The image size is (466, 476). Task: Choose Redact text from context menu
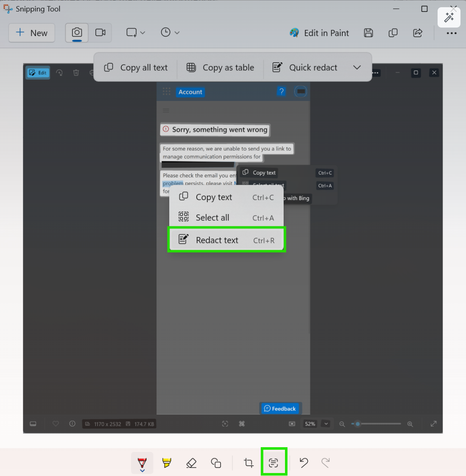point(226,240)
